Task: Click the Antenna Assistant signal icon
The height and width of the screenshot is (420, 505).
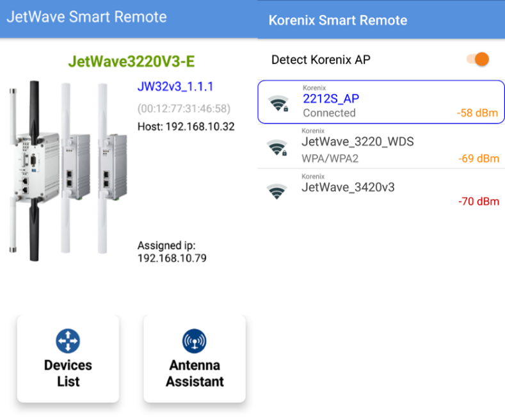Action: (x=194, y=341)
